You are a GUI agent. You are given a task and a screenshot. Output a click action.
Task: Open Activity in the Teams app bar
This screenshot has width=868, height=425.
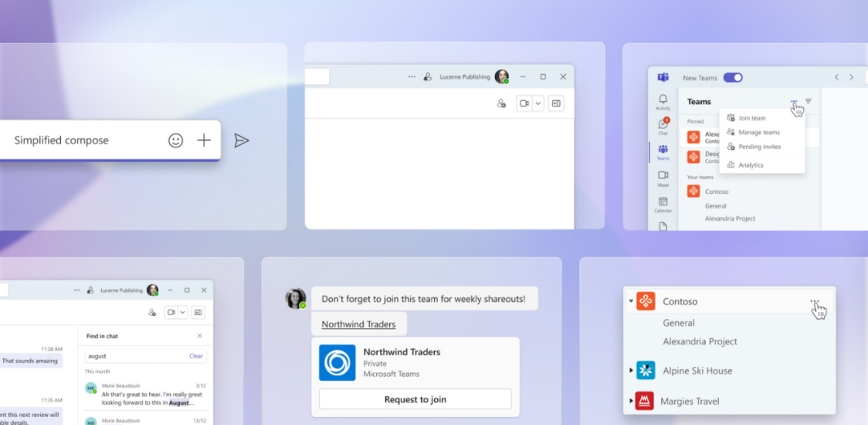(663, 103)
